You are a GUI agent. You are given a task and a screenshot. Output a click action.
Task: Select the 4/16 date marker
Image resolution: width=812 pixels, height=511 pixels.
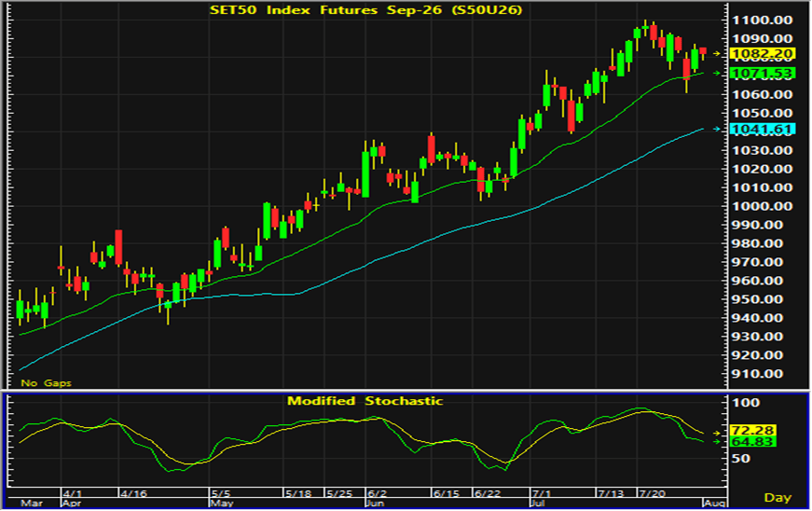click(x=133, y=493)
